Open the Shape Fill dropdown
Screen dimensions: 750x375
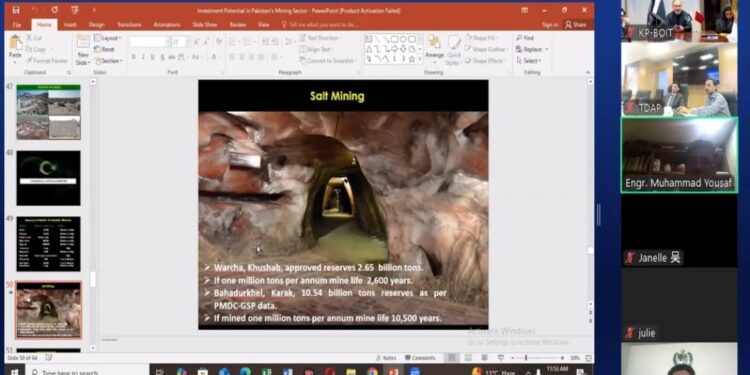coord(482,38)
